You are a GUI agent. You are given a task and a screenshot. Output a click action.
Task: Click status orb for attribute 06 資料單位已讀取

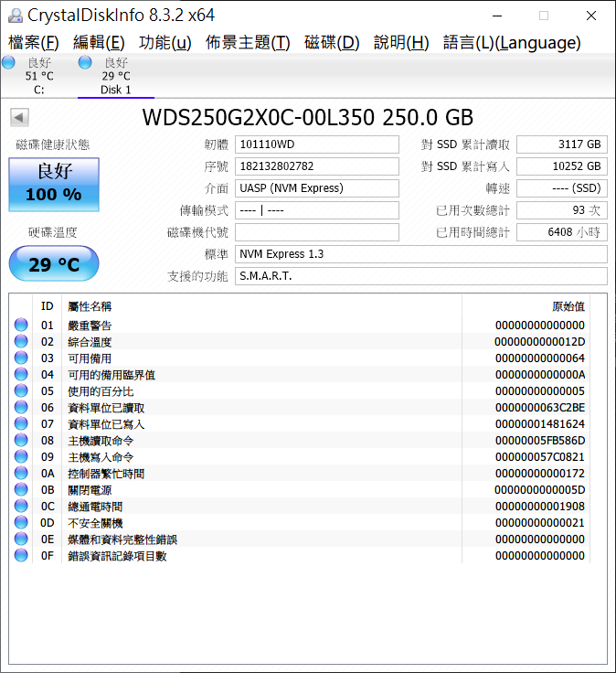tap(21, 407)
